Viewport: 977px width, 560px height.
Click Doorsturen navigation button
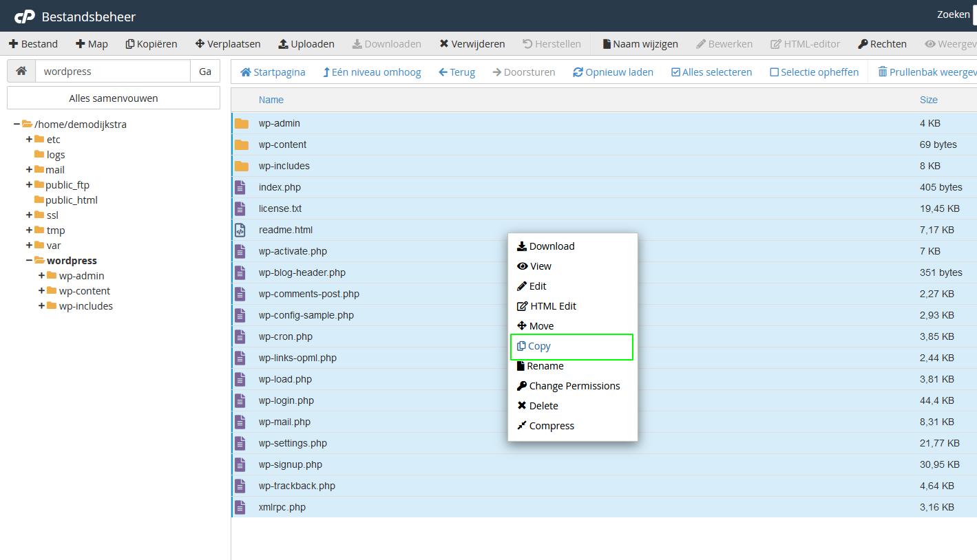pyautogui.click(x=524, y=72)
